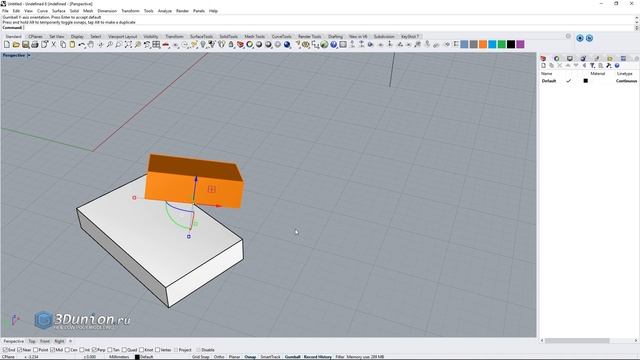Open a file with folder icon
640x360 pixels.
click(16, 44)
